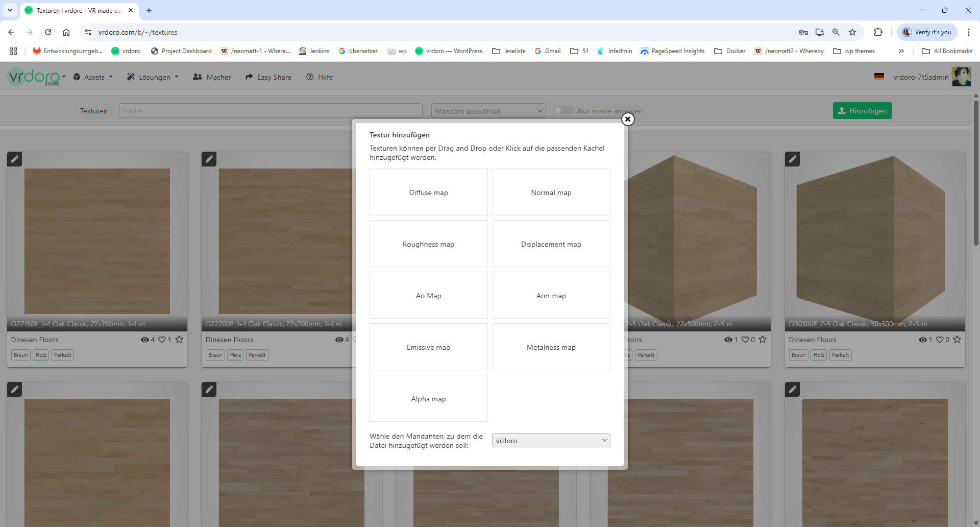This screenshot has width=980, height=527.
Task: Click the pencil edit icon on O22150E texture
Action: coord(15,159)
